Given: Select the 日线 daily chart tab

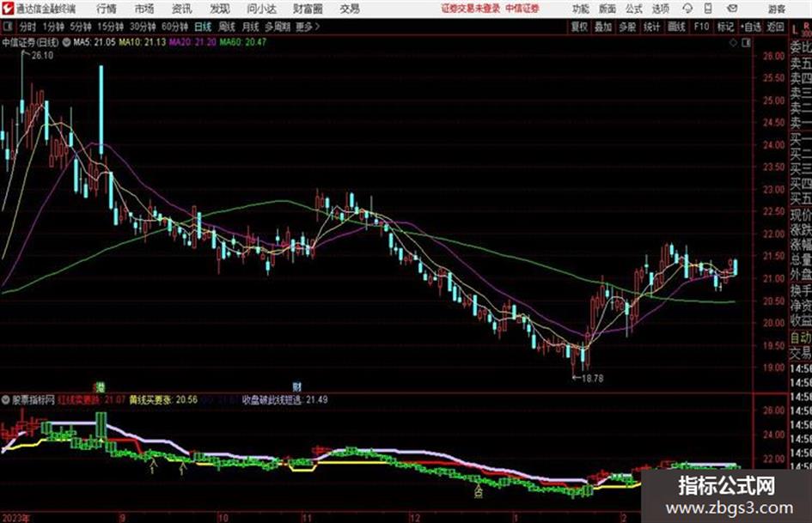Looking at the screenshot, I should (203, 27).
